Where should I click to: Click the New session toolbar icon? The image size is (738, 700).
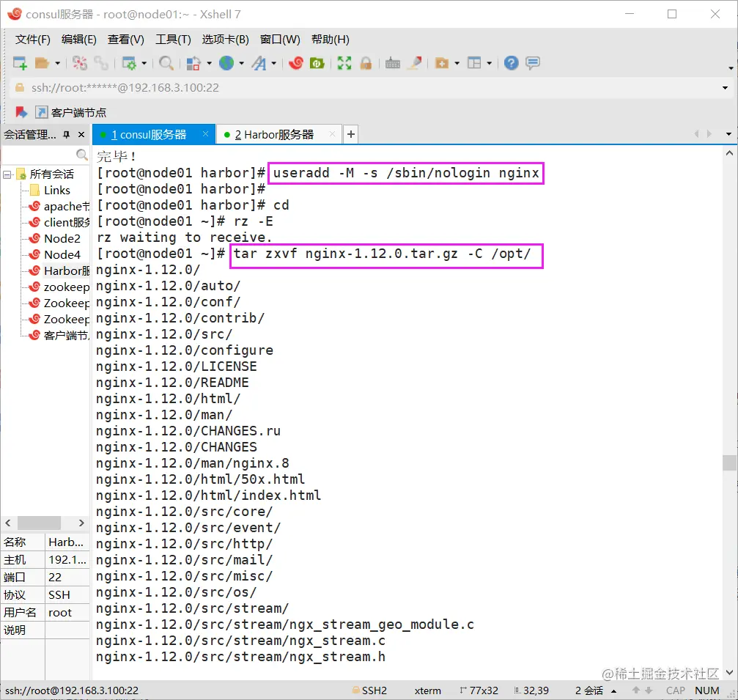point(21,62)
